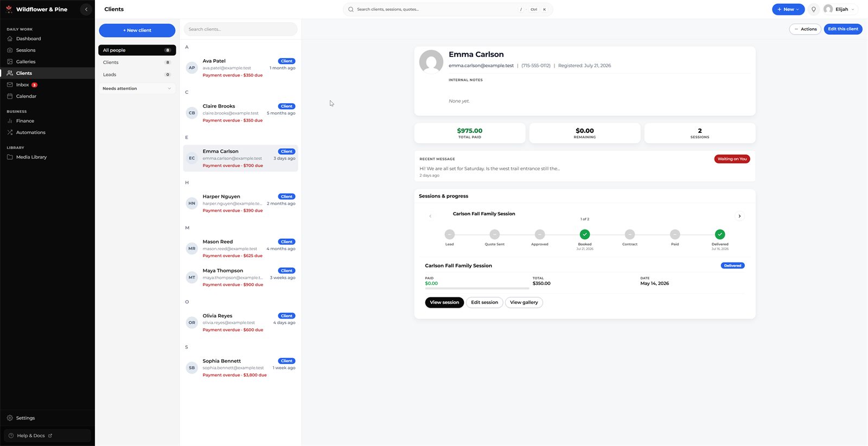Select Mason Reed in the client list
This screenshot has height=446, width=868.
coord(241,249)
